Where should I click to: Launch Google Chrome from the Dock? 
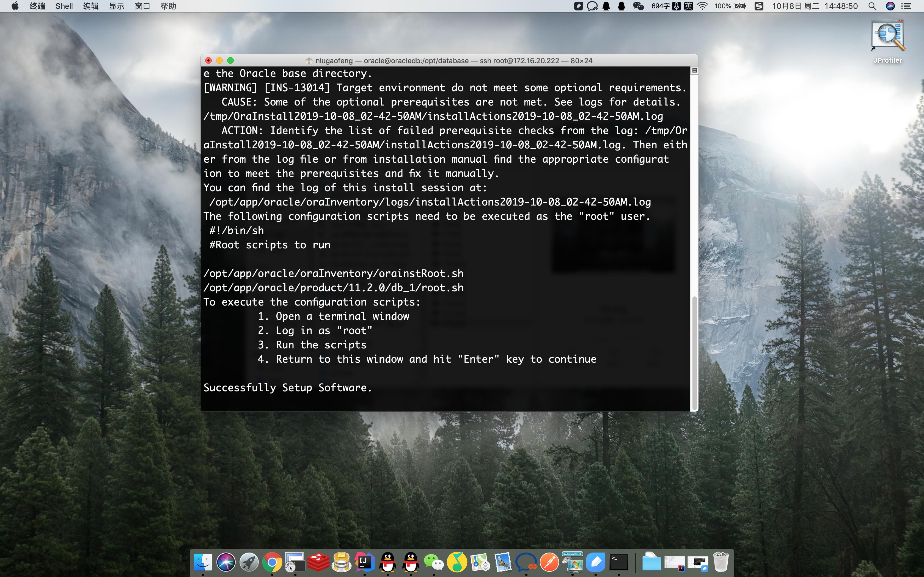(x=272, y=562)
